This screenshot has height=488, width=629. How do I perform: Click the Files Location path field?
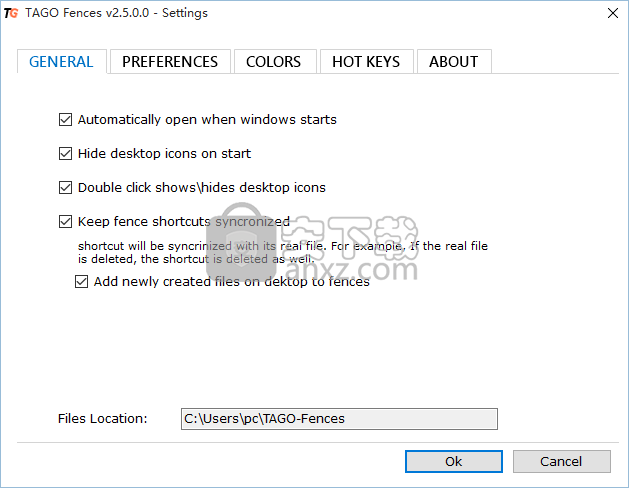coord(339,419)
